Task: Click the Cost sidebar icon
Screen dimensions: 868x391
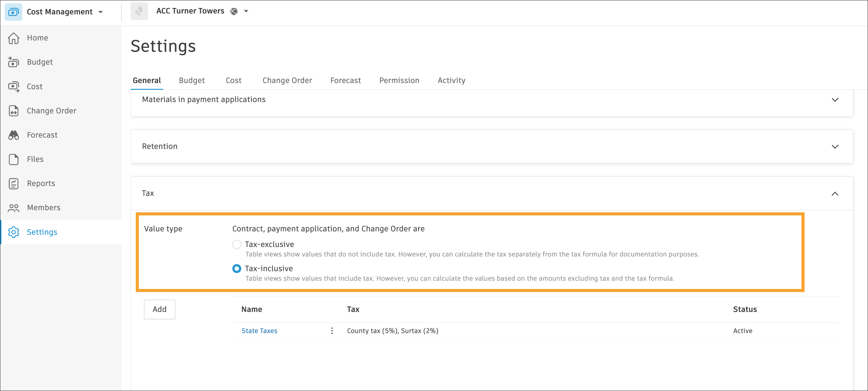Action: tap(13, 86)
